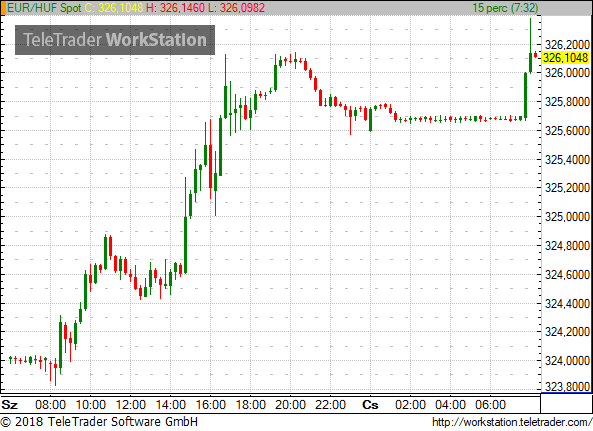
Task: Click the low value L: 326,0982 text
Action: click(x=237, y=8)
